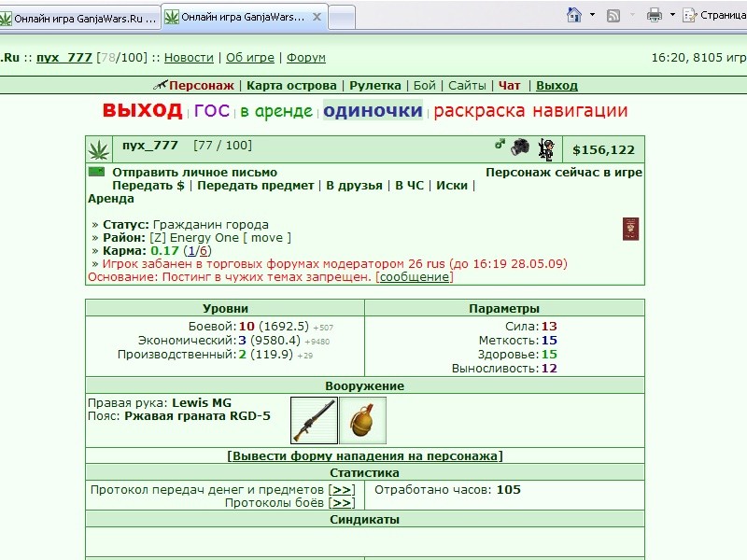747x560 pixels.
Task: Open money and item transfer protocol >> link
Action: click(x=342, y=490)
